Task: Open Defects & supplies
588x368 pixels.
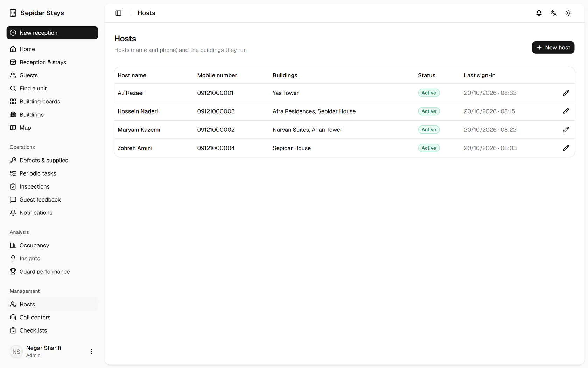Action: tap(52, 160)
